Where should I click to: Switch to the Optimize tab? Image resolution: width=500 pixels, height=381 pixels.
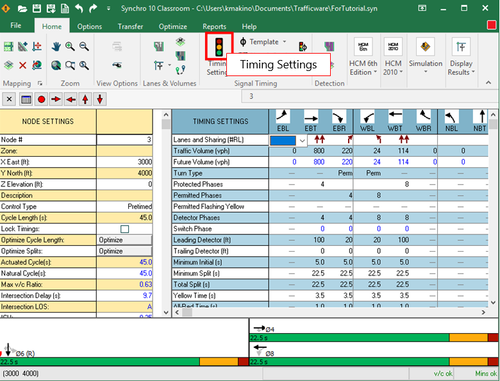173,26
